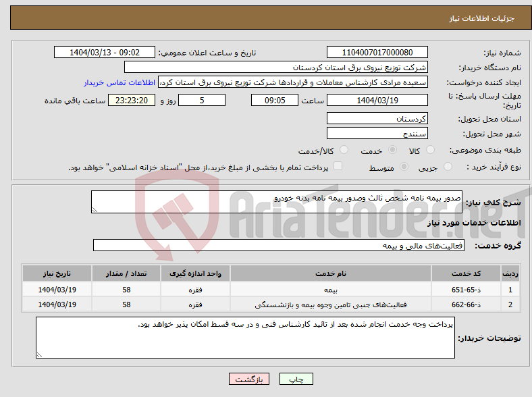This screenshot has height=397, width=532.
Task: Click the city field سنندج
Action: 377,134
